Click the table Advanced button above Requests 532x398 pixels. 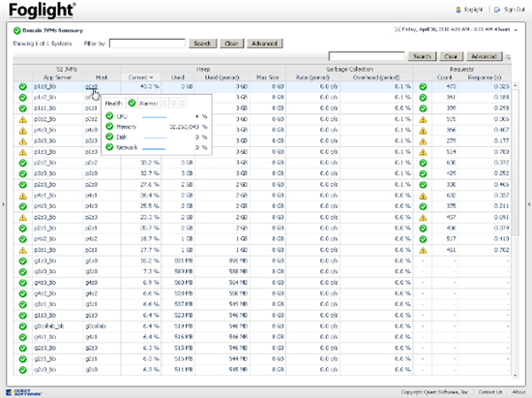pos(484,56)
